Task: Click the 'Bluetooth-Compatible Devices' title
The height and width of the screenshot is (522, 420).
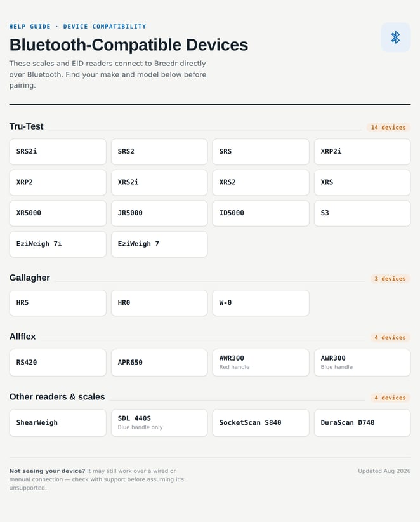Action: pyautogui.click(x=129, y=45)
